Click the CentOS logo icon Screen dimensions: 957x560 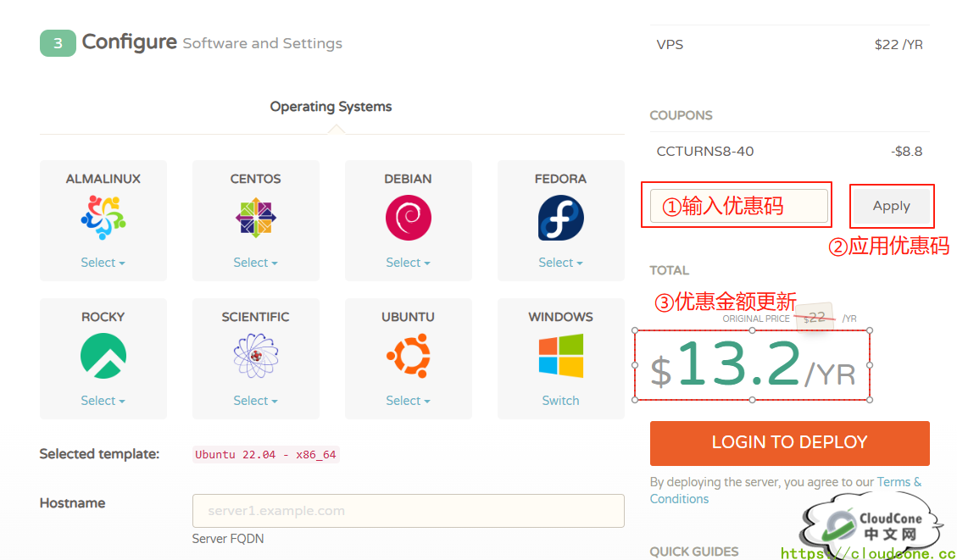click(256, 218)
